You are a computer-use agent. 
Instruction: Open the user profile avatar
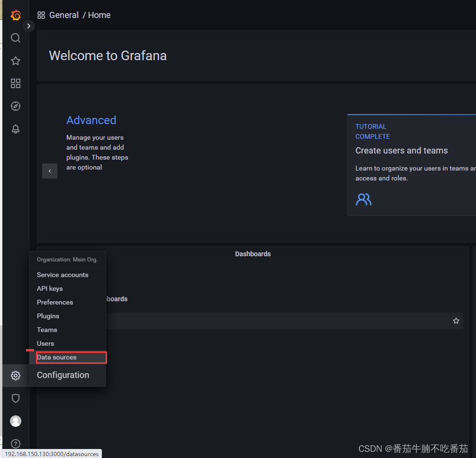tap(16, 421)
